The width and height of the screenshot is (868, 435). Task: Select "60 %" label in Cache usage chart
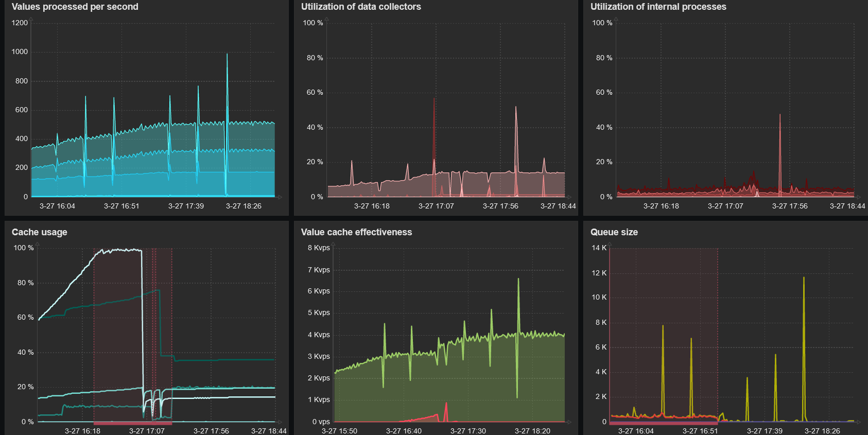(26, 317)
